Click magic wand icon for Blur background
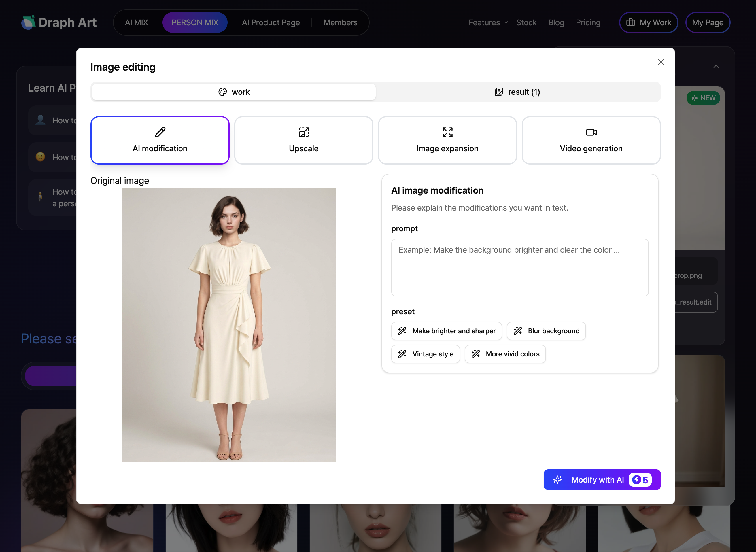 point(518,331)
